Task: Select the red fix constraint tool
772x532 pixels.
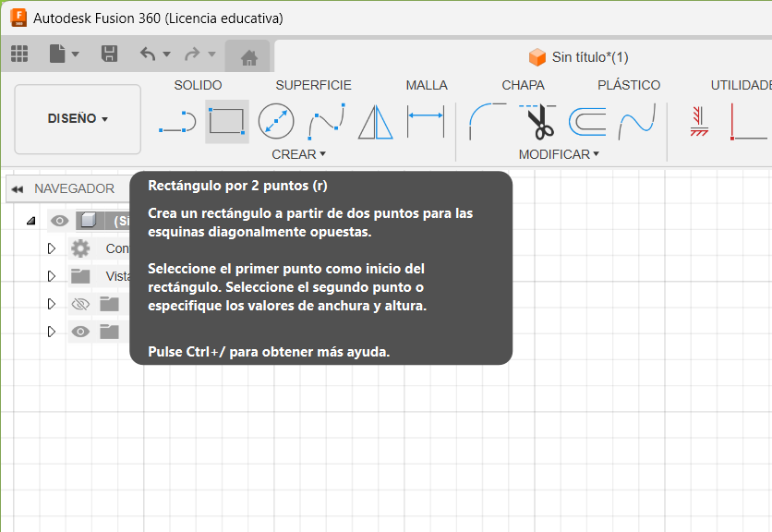Action: (699, 121)
